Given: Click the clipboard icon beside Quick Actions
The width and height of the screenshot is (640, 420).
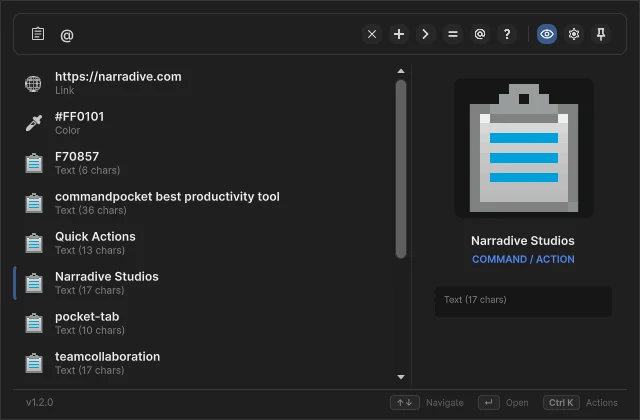Looking at the screenshot, I should coord(34,243).
